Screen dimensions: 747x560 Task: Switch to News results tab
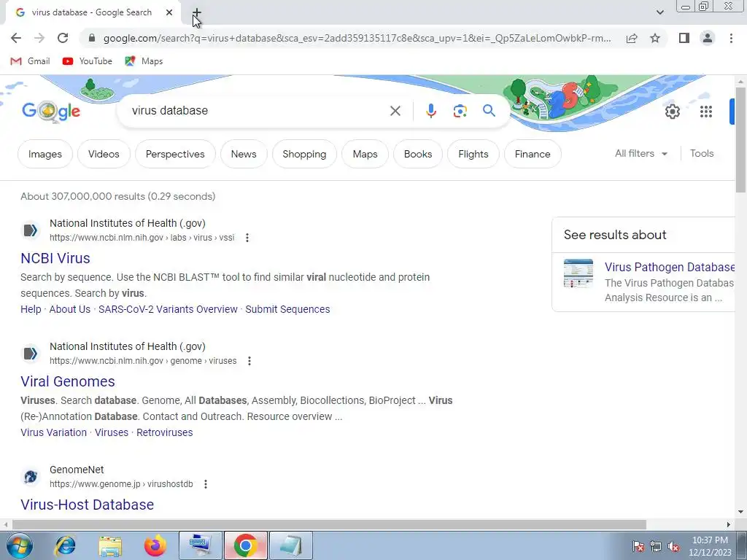(244, 154)
